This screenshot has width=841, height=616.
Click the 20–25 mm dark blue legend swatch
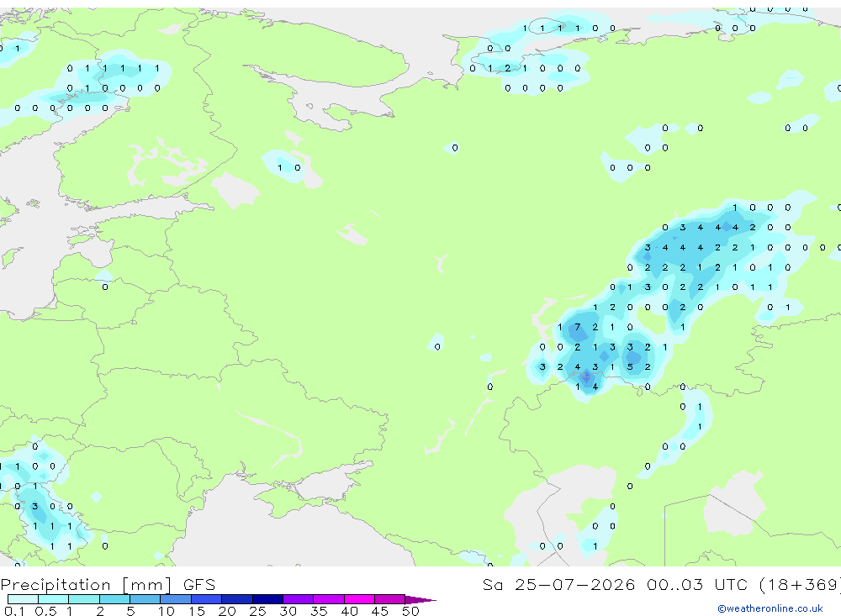point(237,599)
